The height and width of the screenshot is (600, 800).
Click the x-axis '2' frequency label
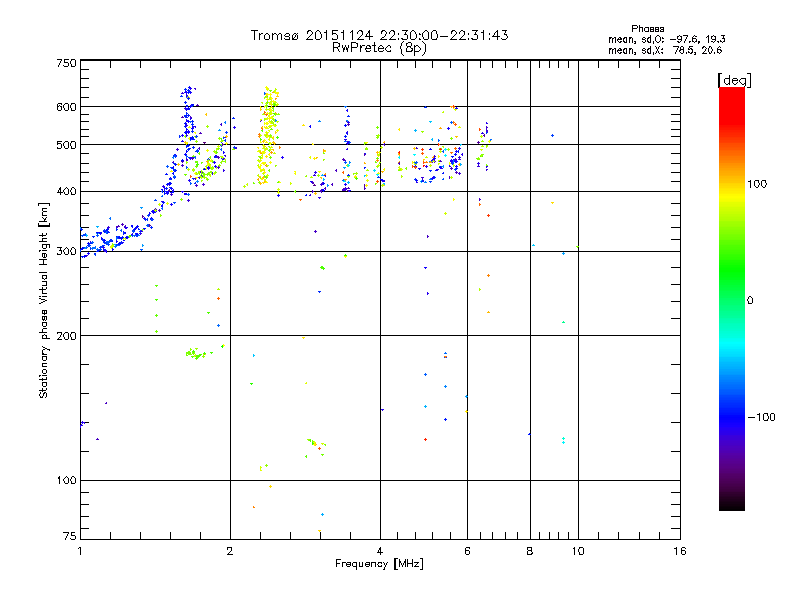[230, 551]
